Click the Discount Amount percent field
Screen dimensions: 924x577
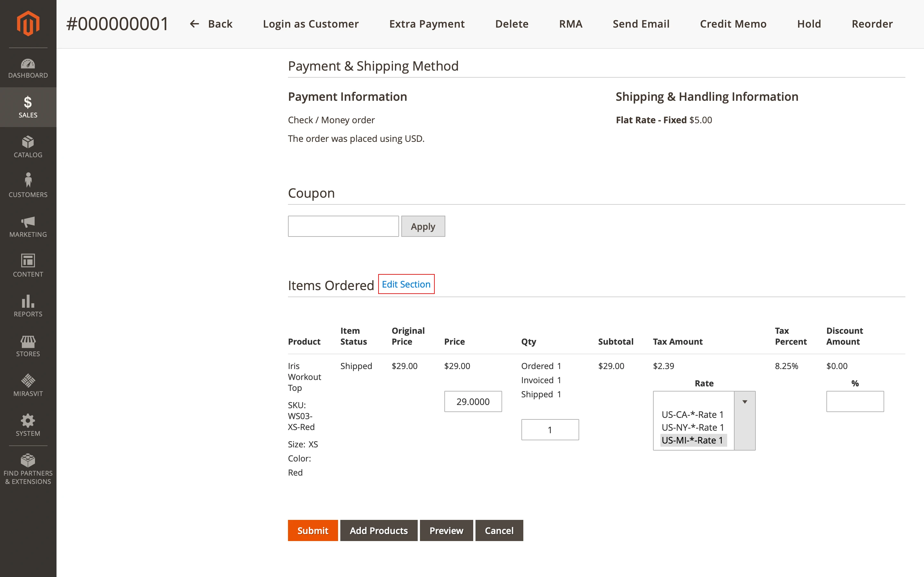coord(855,401)
